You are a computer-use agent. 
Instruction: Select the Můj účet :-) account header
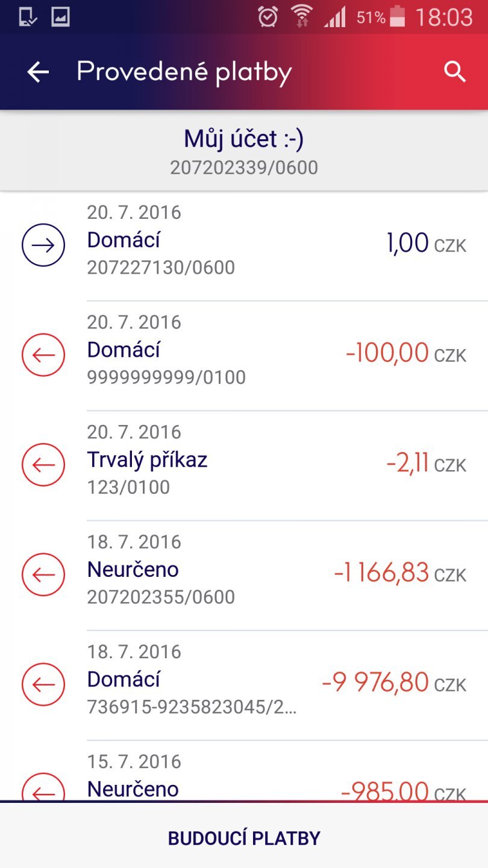pyautogui.click(x=244, y=139)
